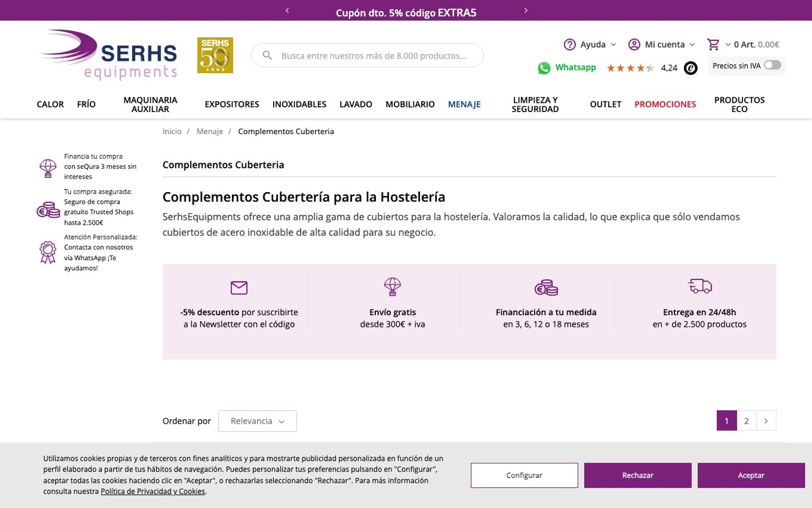
Task: Expand the cart 0 Art. dropdown chevron
Action: click(727, 45)
